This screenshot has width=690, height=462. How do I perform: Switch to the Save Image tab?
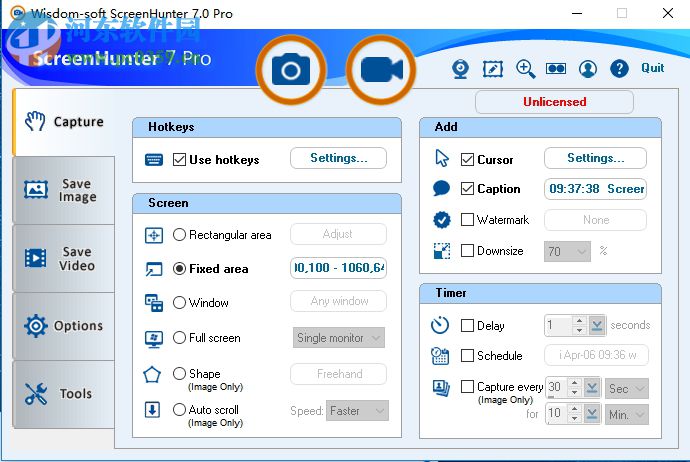point(64,190)
